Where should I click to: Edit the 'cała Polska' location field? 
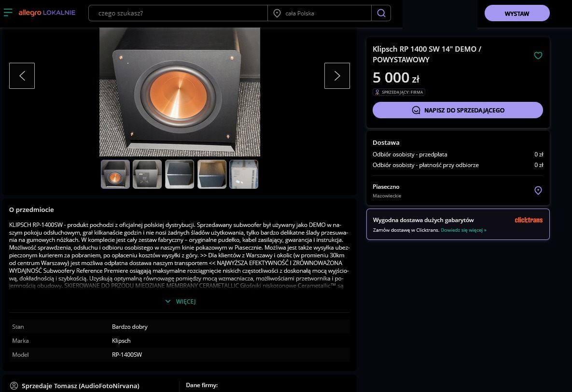point(320,13)
